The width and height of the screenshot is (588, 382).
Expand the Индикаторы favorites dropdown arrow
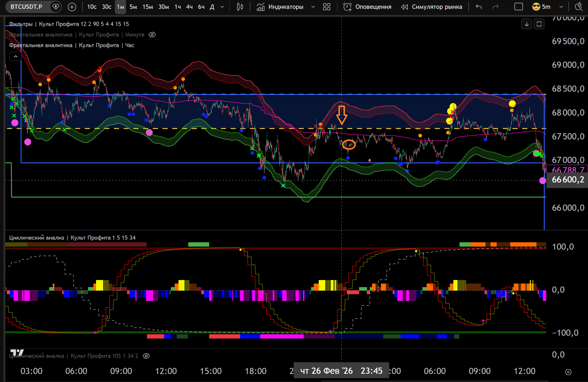pos(313,7)
